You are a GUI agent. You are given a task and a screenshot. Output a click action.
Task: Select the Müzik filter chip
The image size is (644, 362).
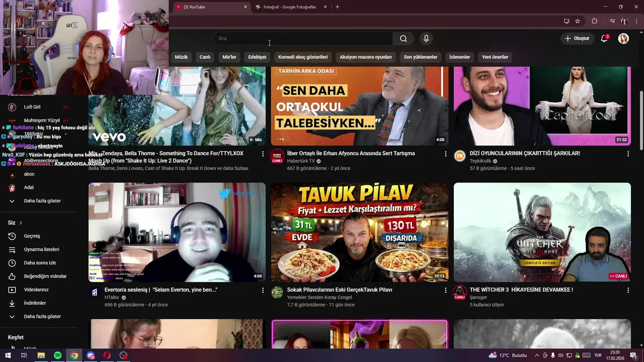(x=181, y=57)
